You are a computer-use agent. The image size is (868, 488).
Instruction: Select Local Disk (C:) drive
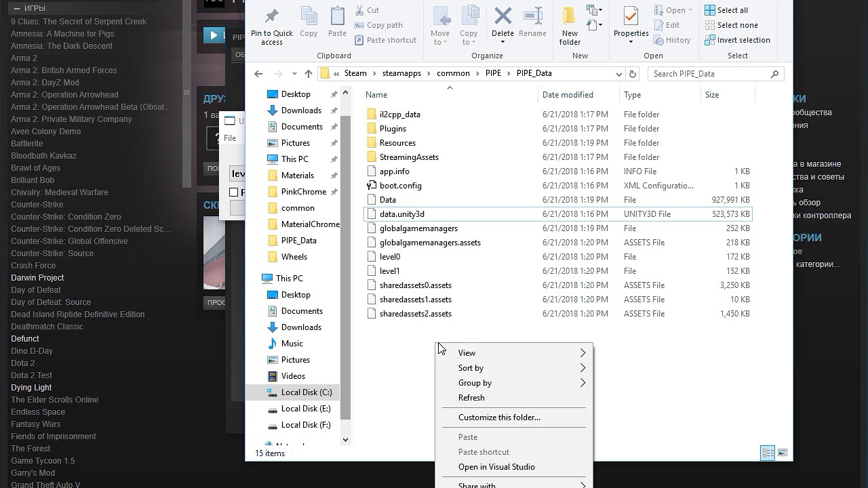[x=306, y=392]
